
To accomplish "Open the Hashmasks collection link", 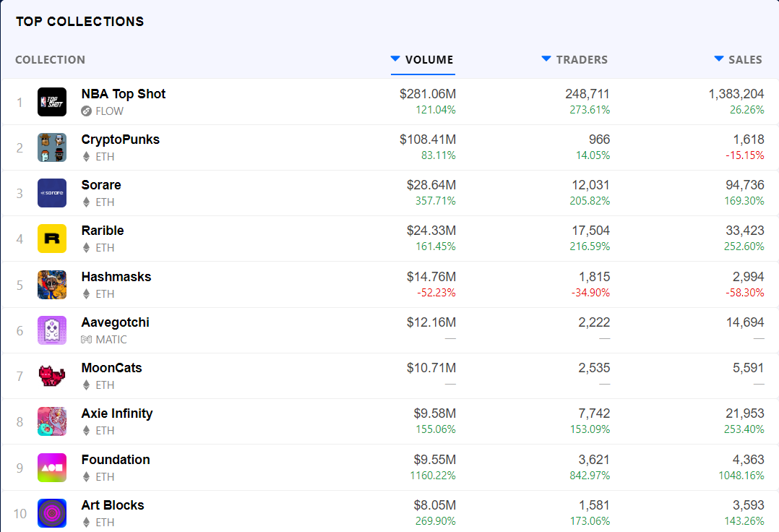I will 116,277.
